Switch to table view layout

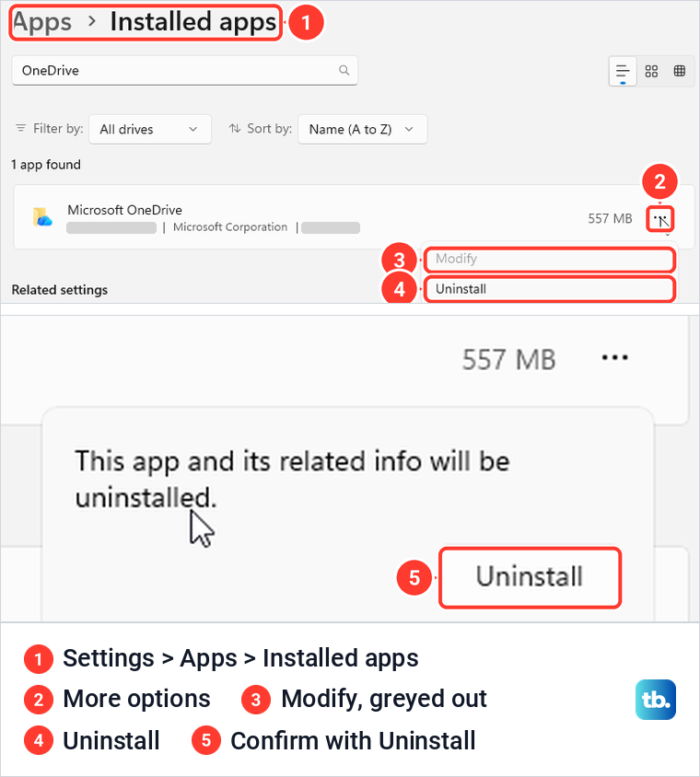[680, 71]
